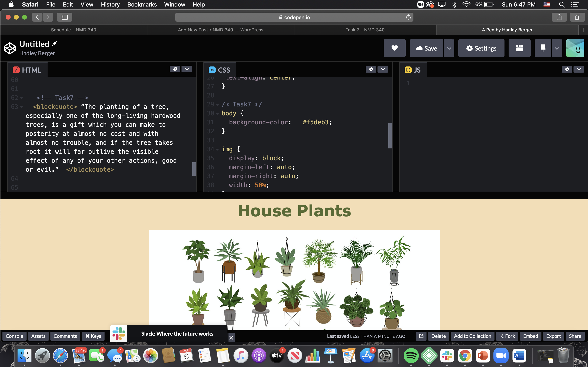Open the CSS editor settings gear

click(x=371, y=69)
